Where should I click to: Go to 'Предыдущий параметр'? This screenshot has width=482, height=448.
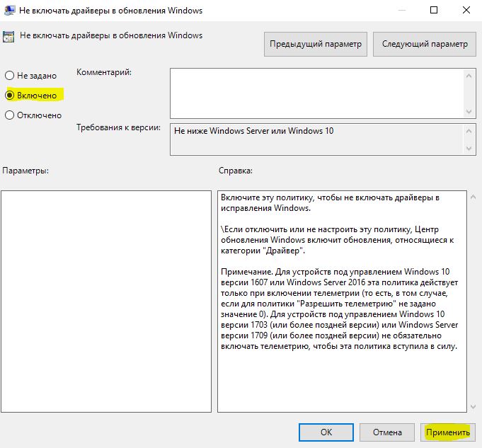coord(316,45)
